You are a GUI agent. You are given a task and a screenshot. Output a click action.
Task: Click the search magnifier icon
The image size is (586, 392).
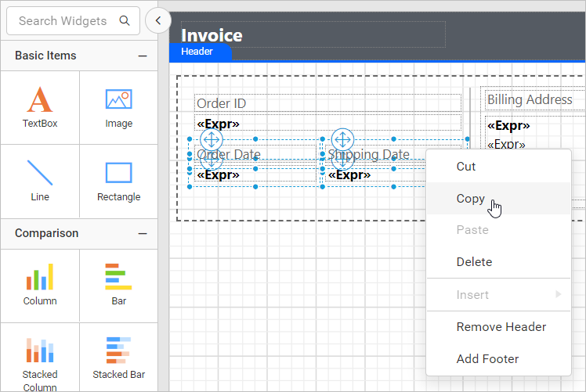tap(125, 21)
